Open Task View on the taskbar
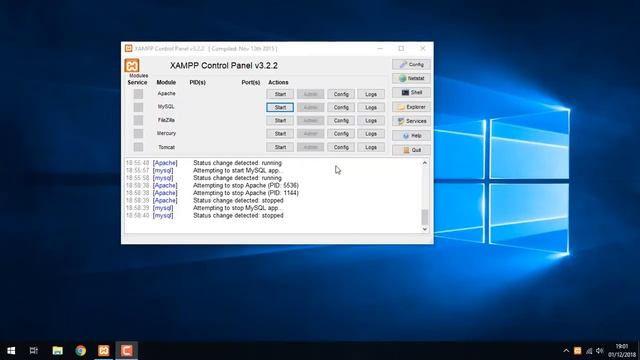 click(34, 350)
